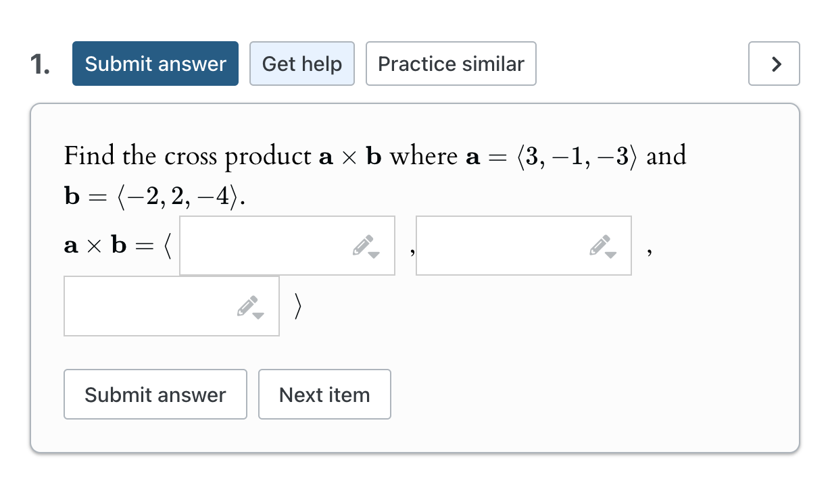This screenshot has width=830, height=504.
Task: Go to next question using chevron arrow
Action: [x=774, y=64]
